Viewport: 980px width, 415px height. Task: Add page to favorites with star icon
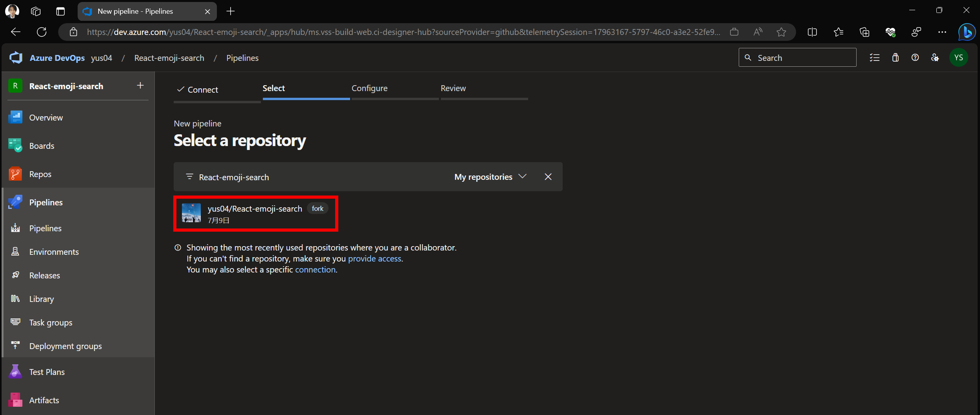point(782,32)
